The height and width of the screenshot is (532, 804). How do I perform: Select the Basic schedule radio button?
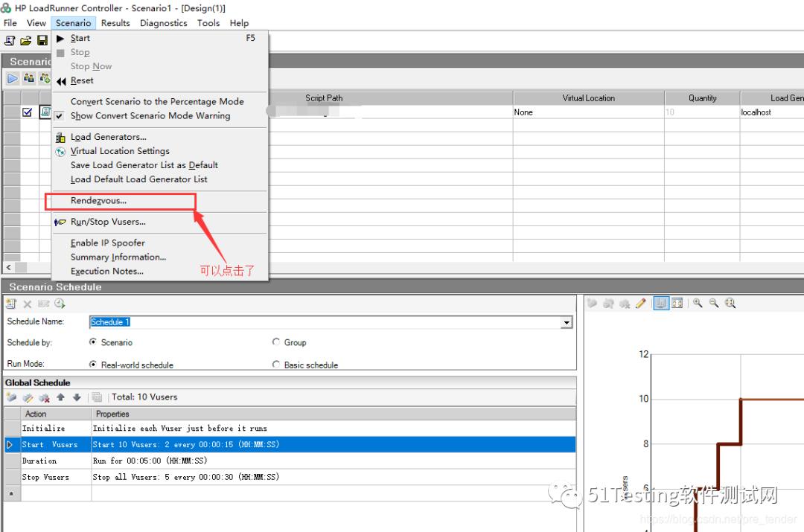276,365
